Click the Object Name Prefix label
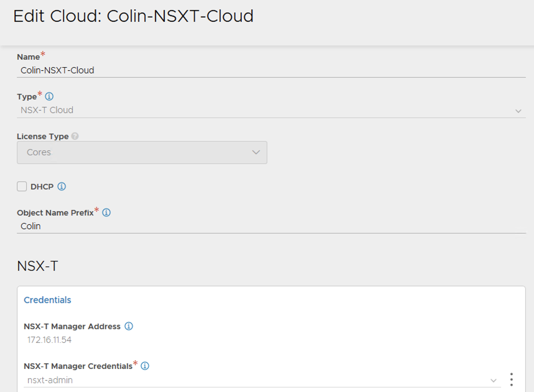 [x=55, y=213]
